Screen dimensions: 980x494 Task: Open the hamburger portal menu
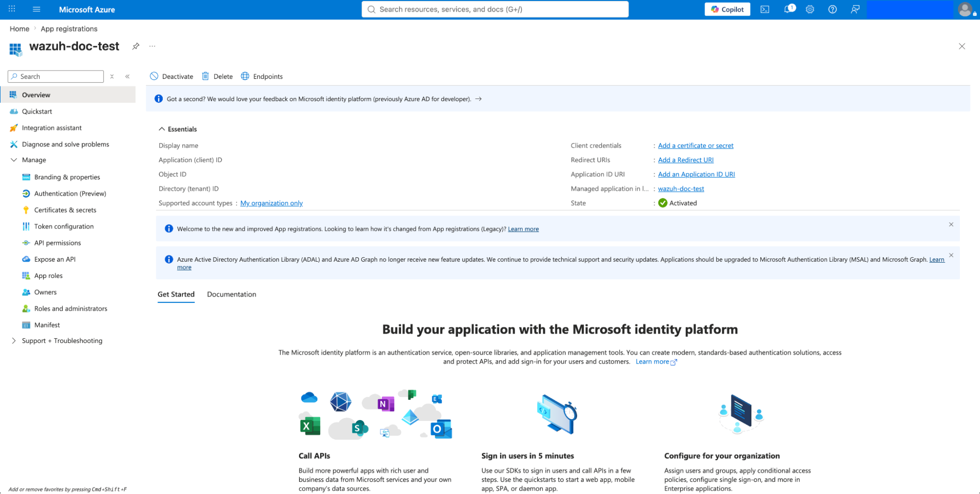(x=36, y=9)
